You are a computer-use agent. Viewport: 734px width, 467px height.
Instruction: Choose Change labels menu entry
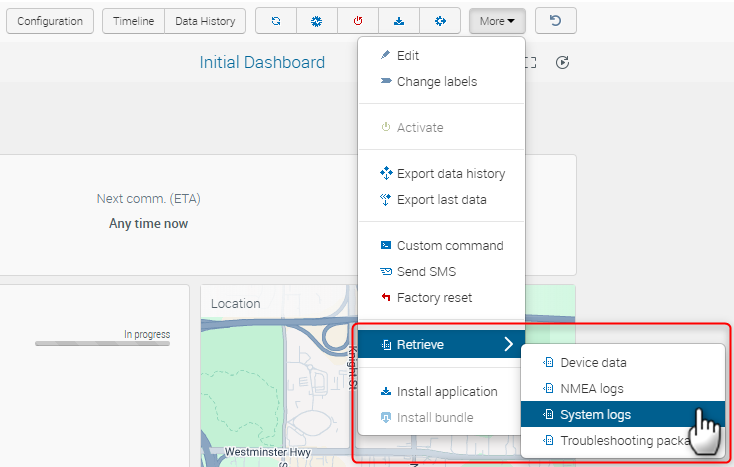click(x=436, y=82)
